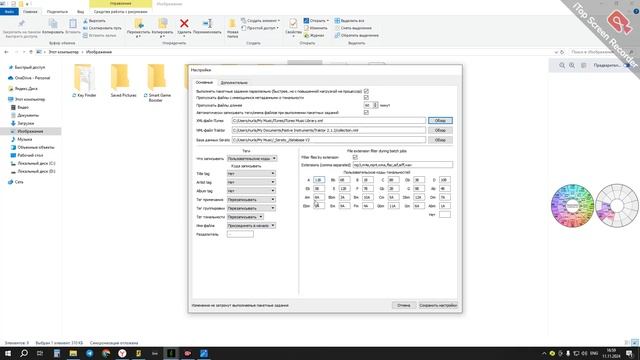640x360 pixels.
Task: Open the Key Finder folder
Action: tap(84, 81)
